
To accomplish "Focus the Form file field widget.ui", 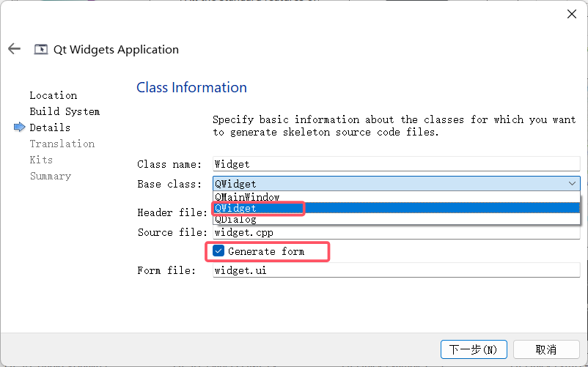I will (x=397, y=270).
